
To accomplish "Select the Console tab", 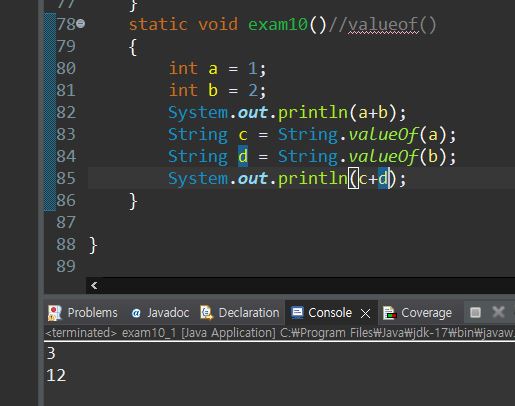I will (330, 313).
